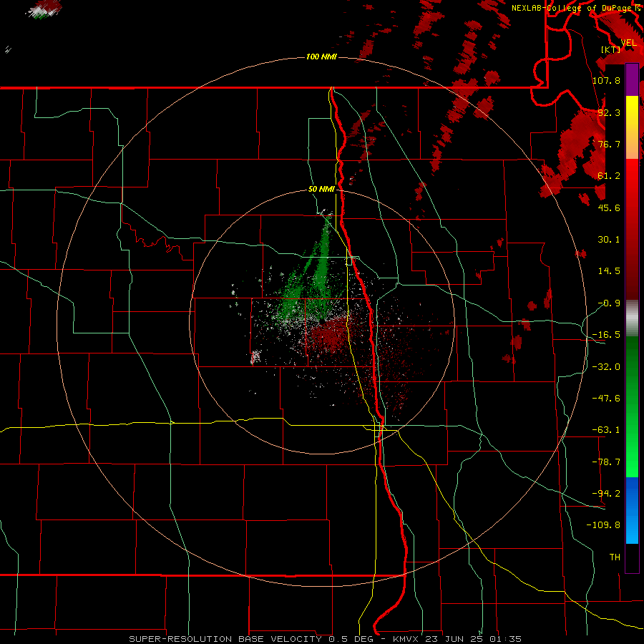This screenshot has height=644, width=644.
Task: Click the 100 NMI range ring label
Action: click(321, 57)
